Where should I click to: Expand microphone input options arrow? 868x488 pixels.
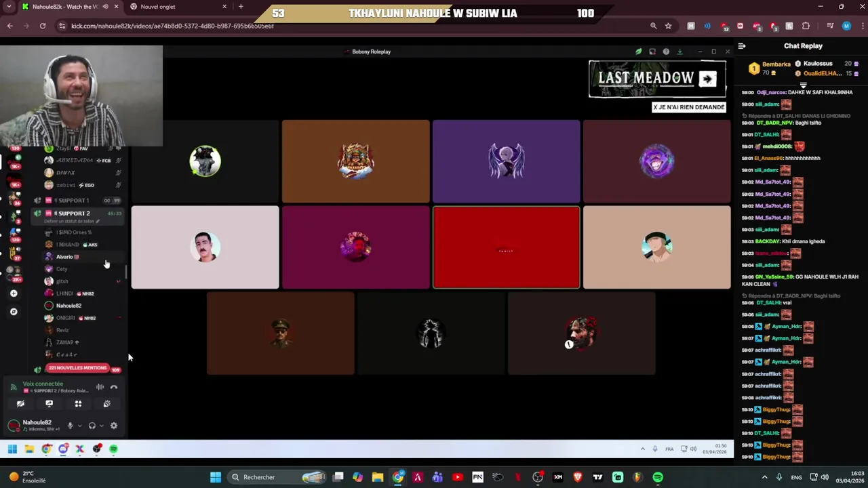point(79,426)
